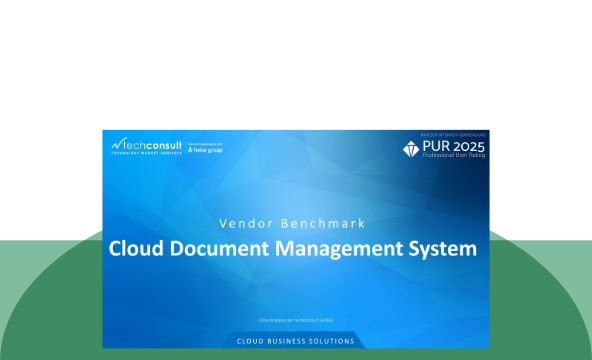Click the "CLOUD BUSINESS SOLUTIONS" footer banner
The height and width of the screenshot is (360, 592).
point(295,341)
